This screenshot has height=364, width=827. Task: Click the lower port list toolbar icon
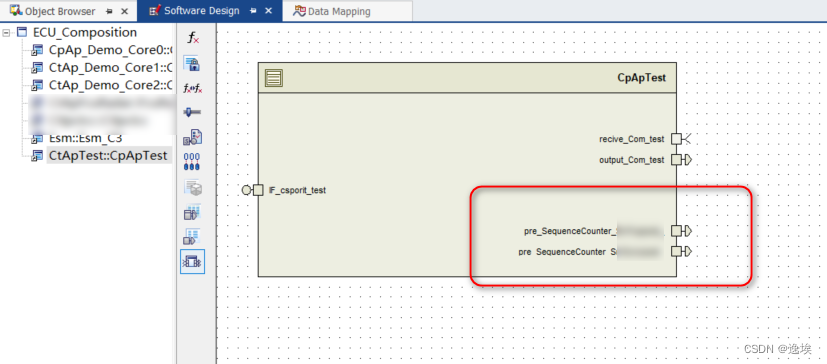coord(192,236)
